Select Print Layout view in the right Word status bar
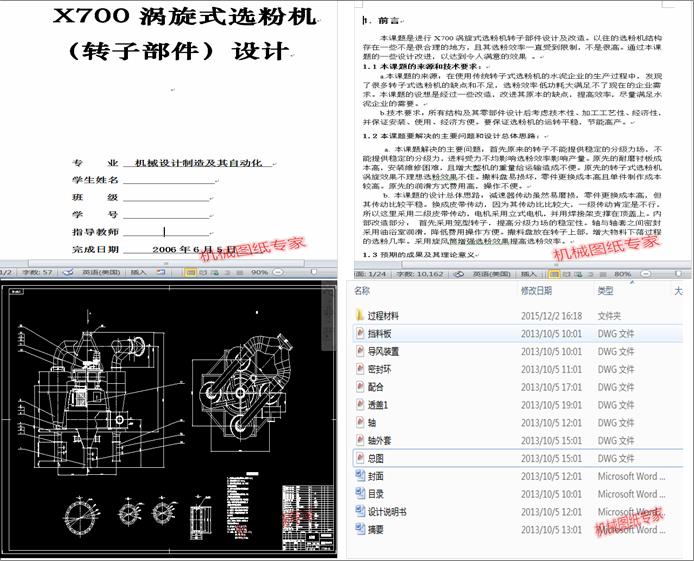This screenshot has width=694, height=561. [554, 274]
